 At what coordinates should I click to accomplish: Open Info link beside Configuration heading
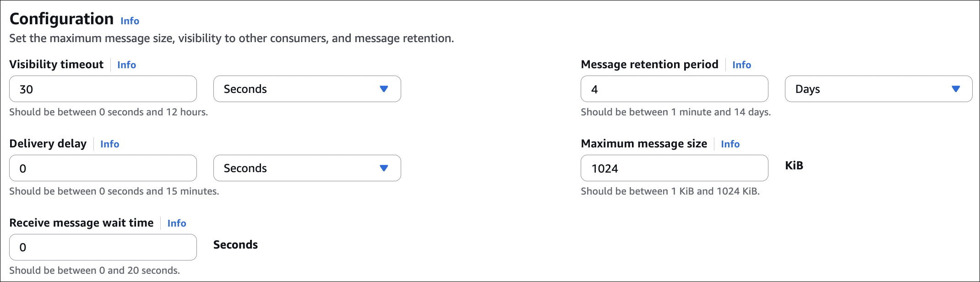coord(130,21)
